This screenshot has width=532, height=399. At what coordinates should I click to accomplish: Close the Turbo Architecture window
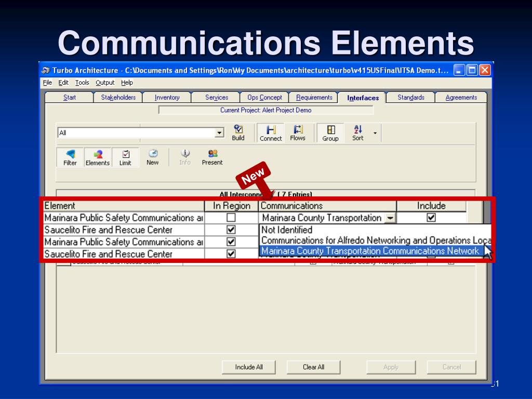tap(485, 70)
